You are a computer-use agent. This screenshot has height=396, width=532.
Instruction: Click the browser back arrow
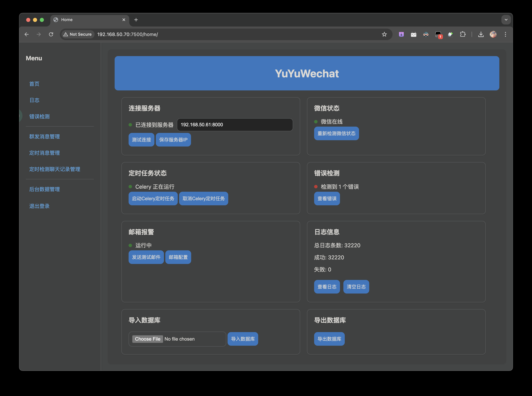(27, 34)
